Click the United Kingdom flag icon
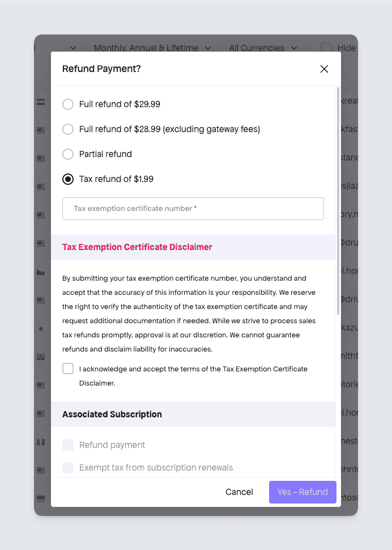 point(41,357)
